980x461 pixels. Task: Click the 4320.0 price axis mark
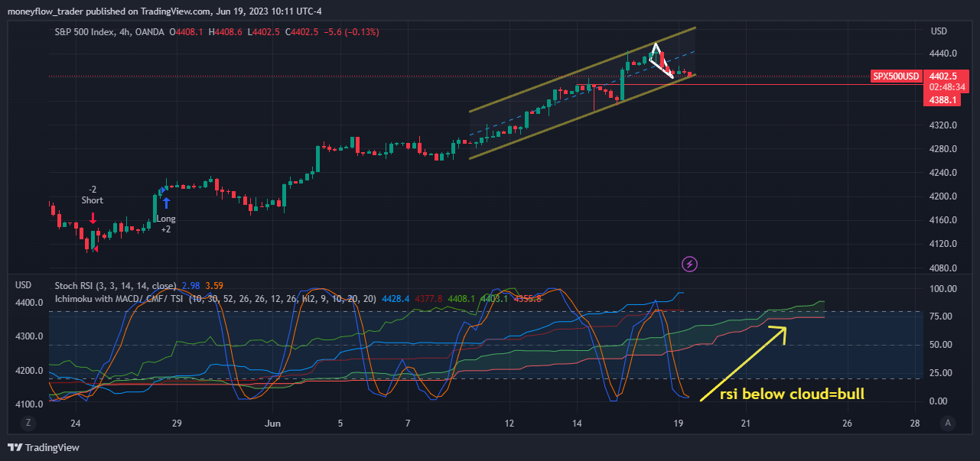(945, 125)
